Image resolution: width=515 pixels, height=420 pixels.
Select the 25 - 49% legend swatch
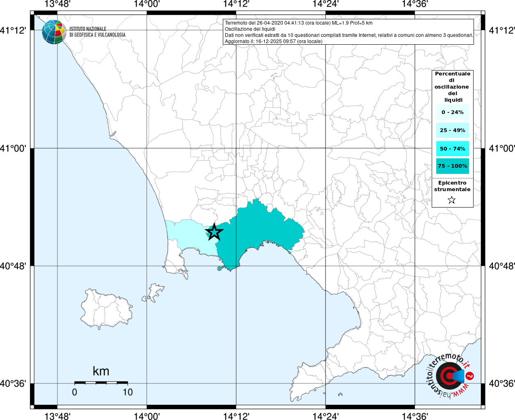coord(453,130)
